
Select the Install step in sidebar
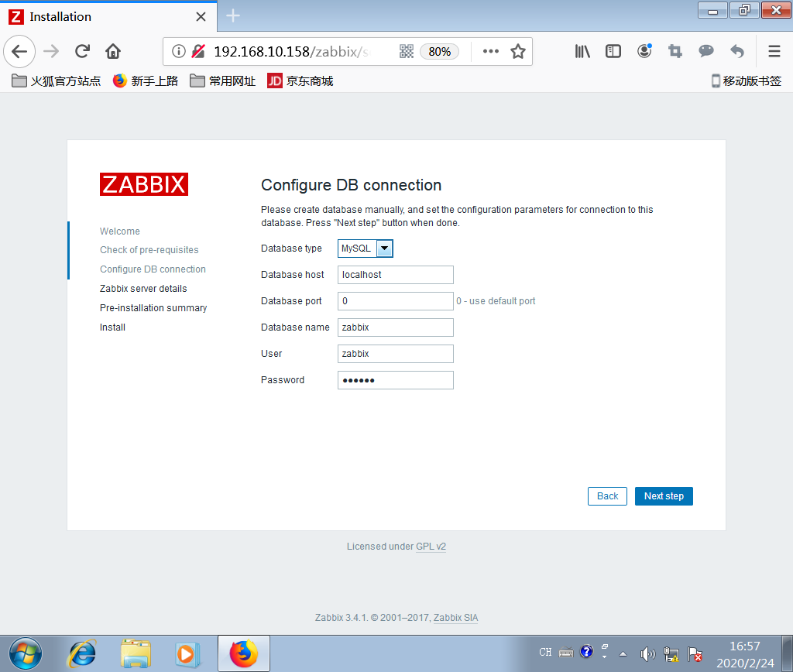[112, 327]
